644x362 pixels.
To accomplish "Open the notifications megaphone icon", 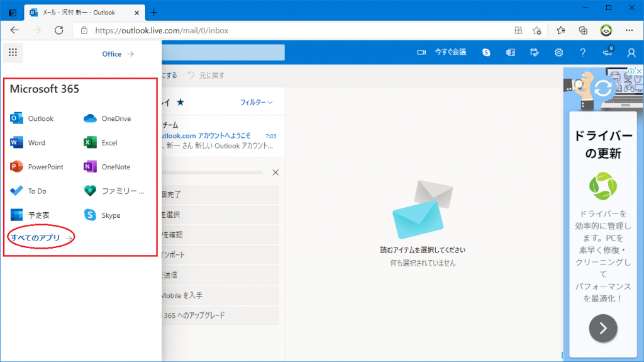I will point(608,52).
